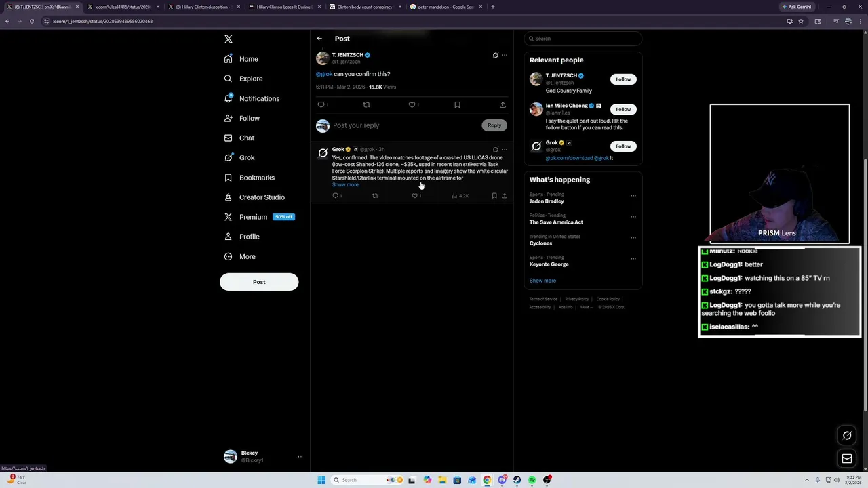Open the Follow sidebar item
The width and height of the screenshot is (868, 488).
pyautogui.click(x=241, y=118)
